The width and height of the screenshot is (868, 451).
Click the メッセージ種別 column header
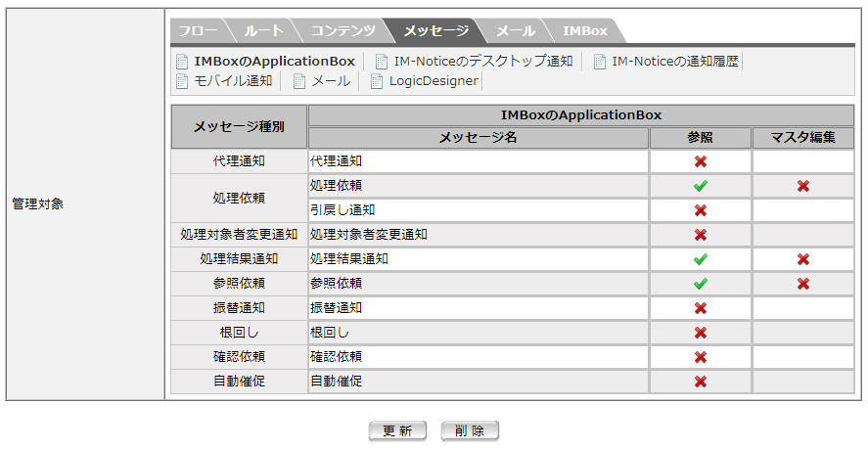coord(239,127)
